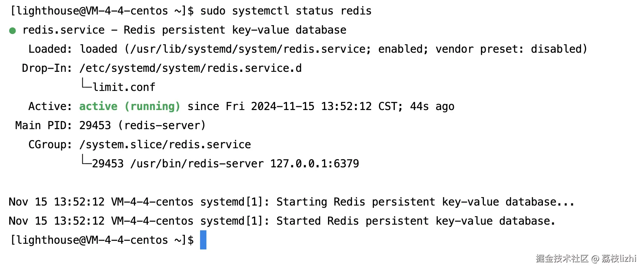
Task: Click the "Starting Redis persistent key-value database..." log line
Action: (425, 202)
